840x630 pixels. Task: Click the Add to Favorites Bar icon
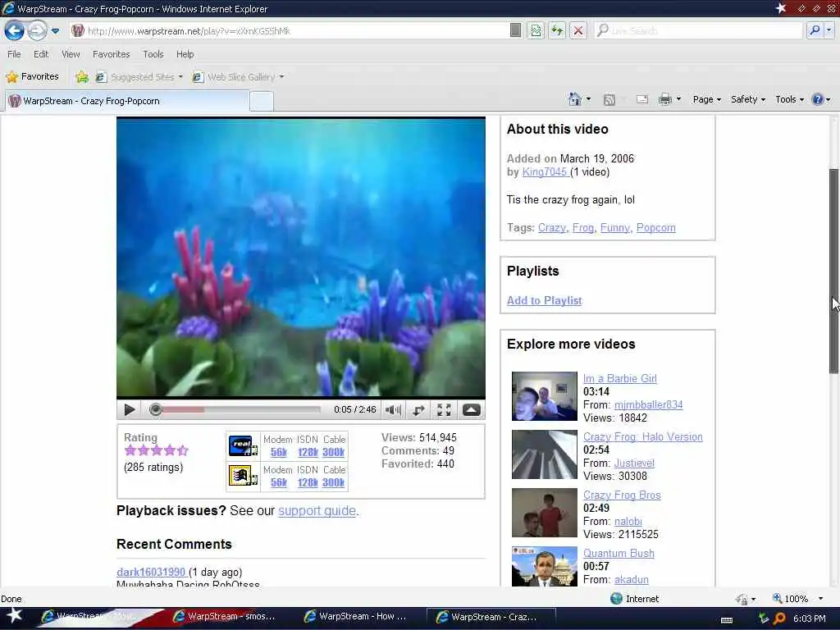(x=82, y=77)
